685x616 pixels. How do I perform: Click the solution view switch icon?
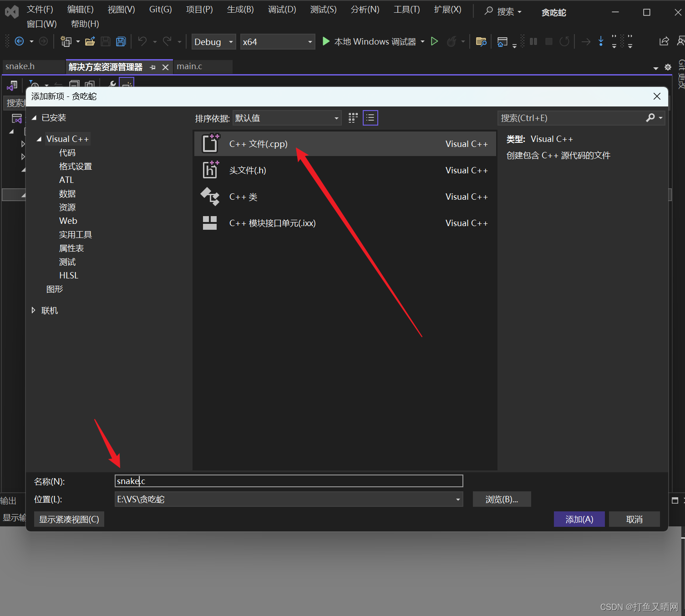pyautogui.click(x=12, y=85)
